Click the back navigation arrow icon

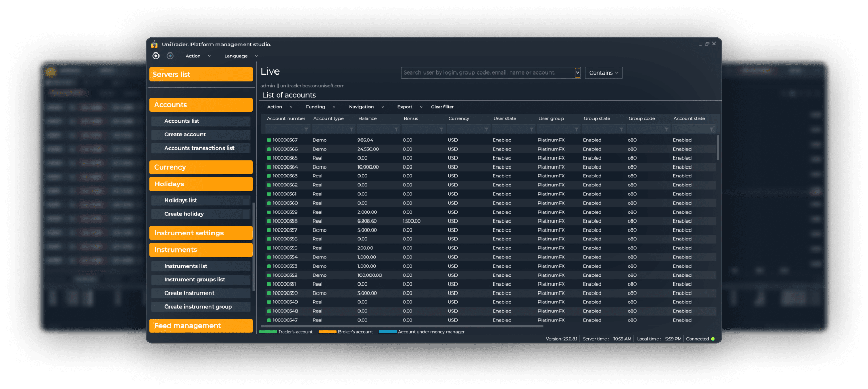click(x=157, y=55)
